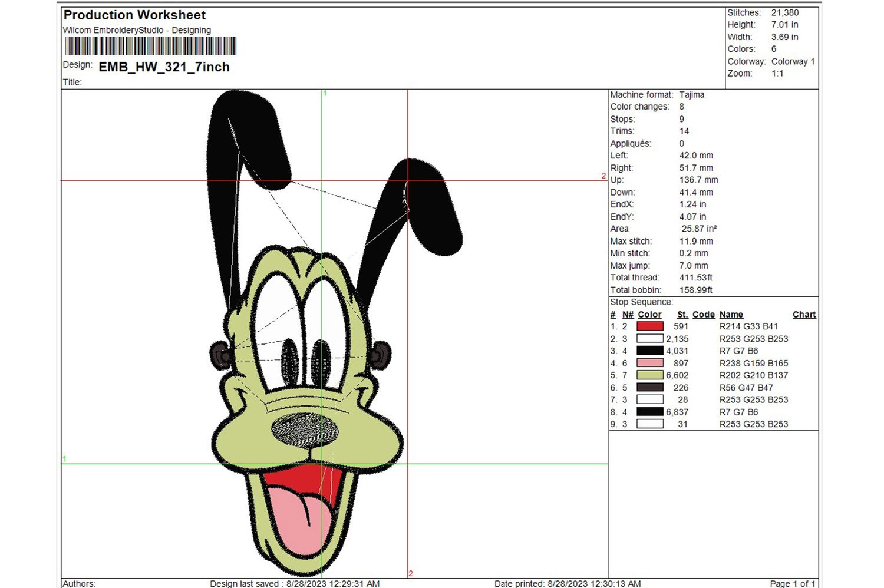Screen dimensions: 884x588
Task: Select the color name 'R238 G159 B165'
Action: pyautogui.click(x=754, y=364)
